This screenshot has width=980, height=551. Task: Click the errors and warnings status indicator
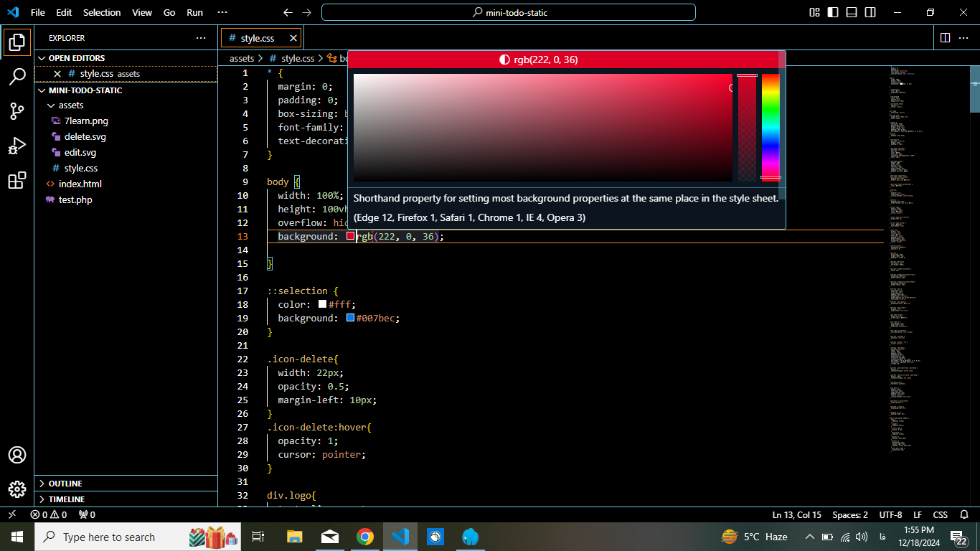[48, 514]
